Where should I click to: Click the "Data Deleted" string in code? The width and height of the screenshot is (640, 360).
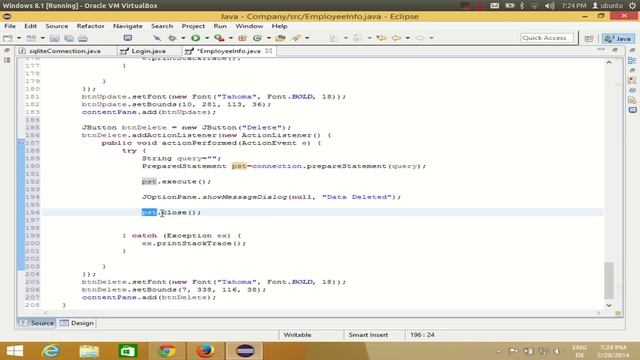pos(357,197)
